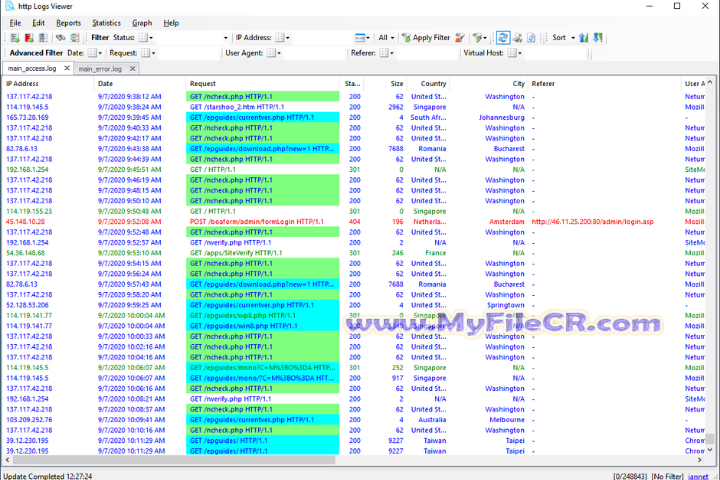Image resolution: width=720 pixels, height=480 pixels.
Task: Click the http Logs Viewer app icon in title bar
Action: tap(10, 6)
